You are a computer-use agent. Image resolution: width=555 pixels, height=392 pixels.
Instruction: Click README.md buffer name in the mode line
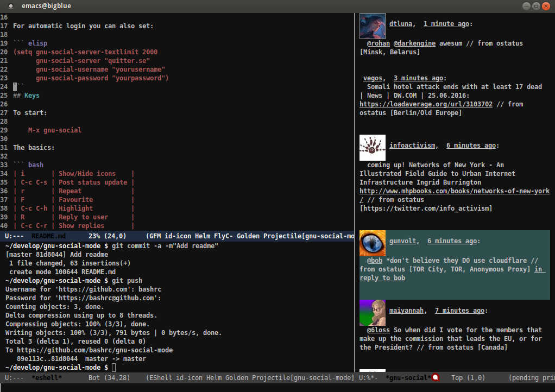pos(48,236)
